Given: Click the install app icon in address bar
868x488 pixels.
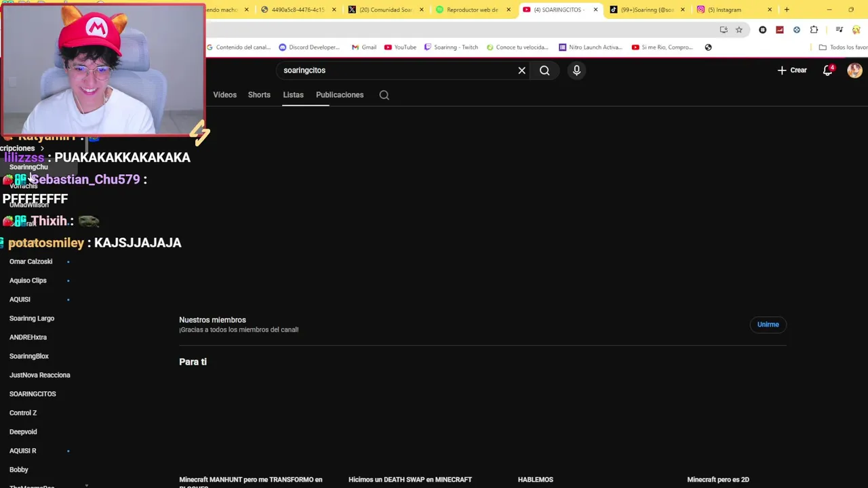Looking at the screenshot, I should 724,30.
